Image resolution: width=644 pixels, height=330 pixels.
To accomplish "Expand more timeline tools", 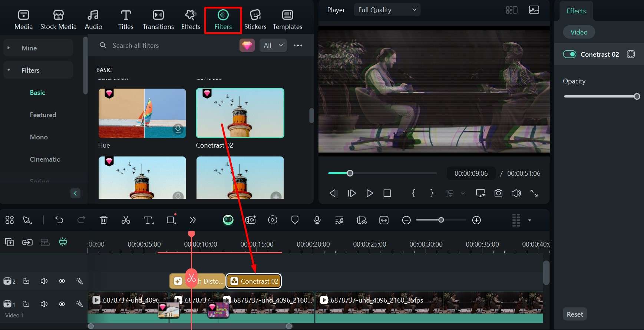I will [193, 220].
